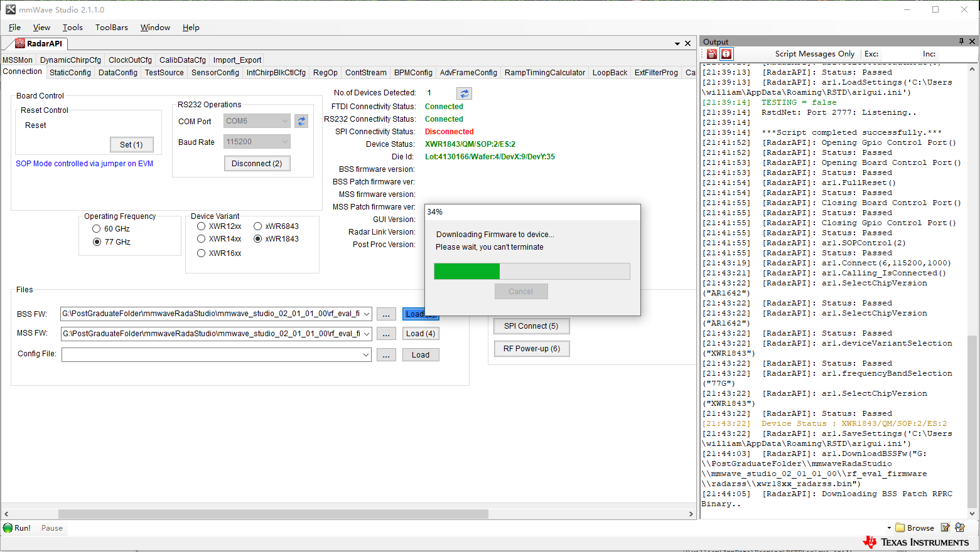This screenshot has width=980, height=552.
Task: Browse for MSS FW file with ellipsis button
Action: pos(386,334)
